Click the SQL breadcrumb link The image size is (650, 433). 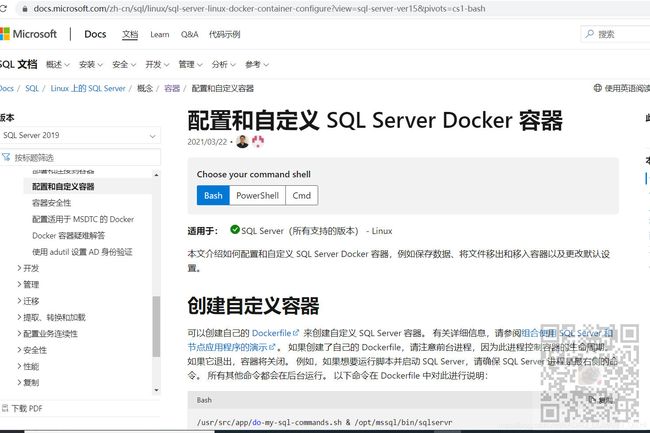coord(32,88)
